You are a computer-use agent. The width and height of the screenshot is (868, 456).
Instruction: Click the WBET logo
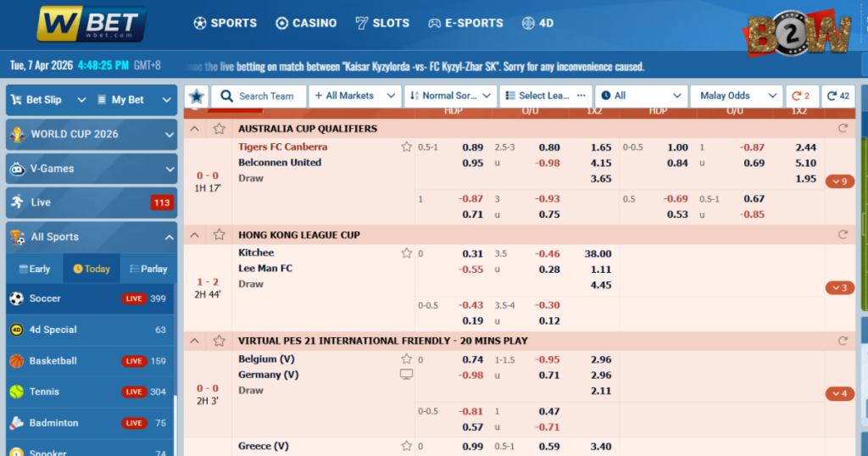tap(92, 24)
